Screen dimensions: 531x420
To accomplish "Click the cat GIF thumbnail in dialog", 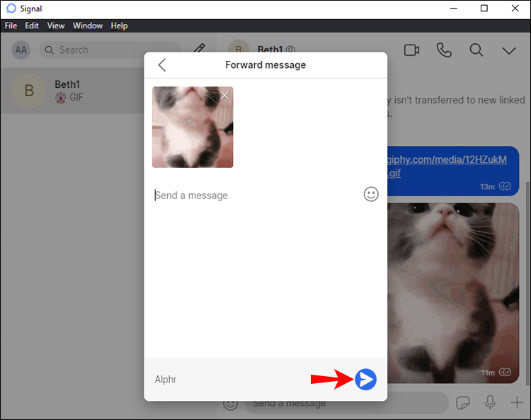I will (193, 127).
